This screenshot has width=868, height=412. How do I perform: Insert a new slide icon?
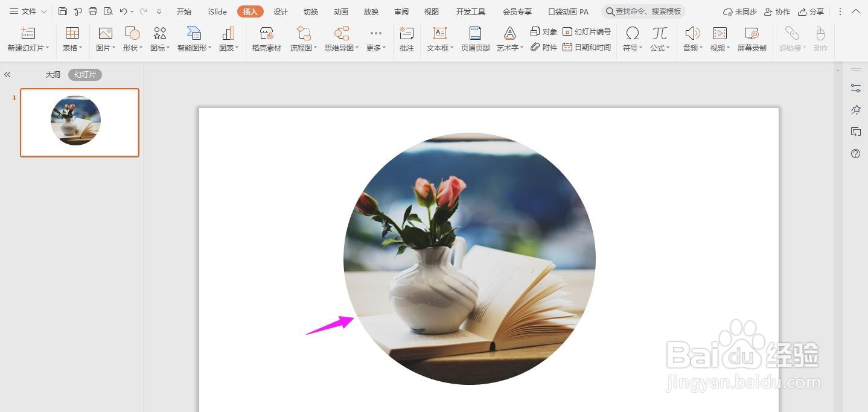(x=28, y=33)
